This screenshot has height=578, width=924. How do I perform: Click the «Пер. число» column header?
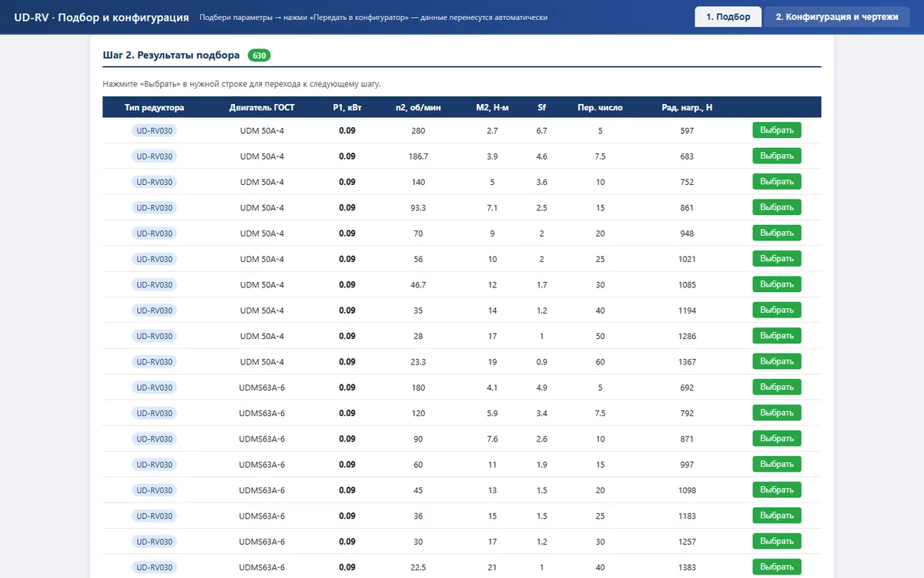tap(601, 107)
